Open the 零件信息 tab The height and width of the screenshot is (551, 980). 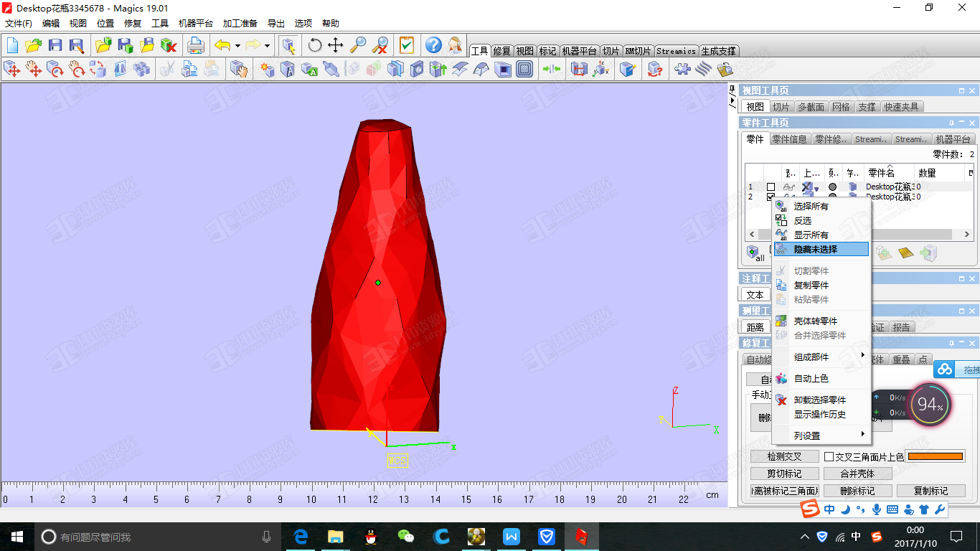coord(790,139)
